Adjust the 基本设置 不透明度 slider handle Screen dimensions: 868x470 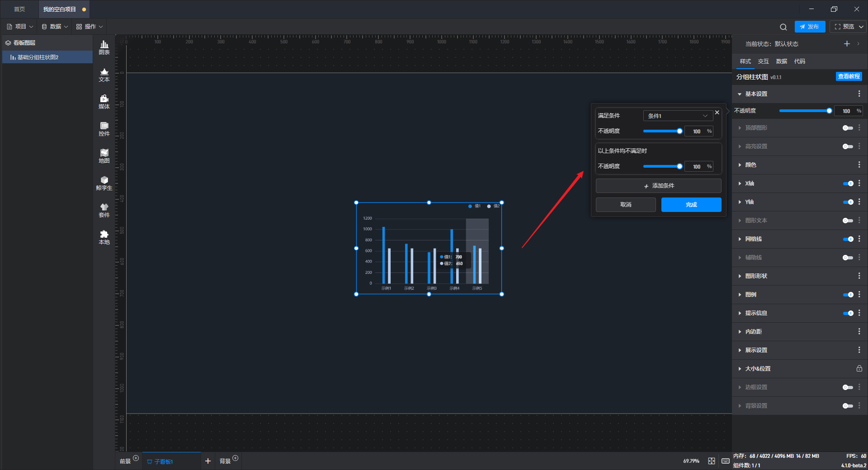829,111
